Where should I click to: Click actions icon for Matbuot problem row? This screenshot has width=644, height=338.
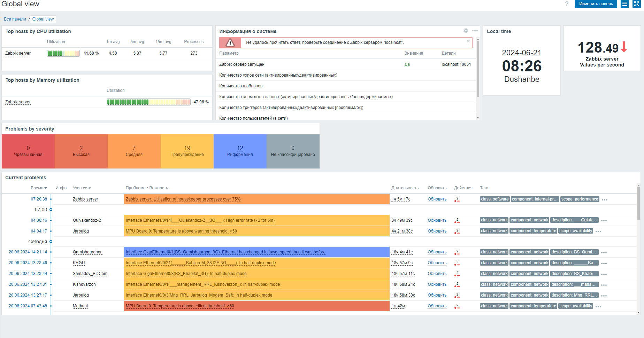coord(457,306)
